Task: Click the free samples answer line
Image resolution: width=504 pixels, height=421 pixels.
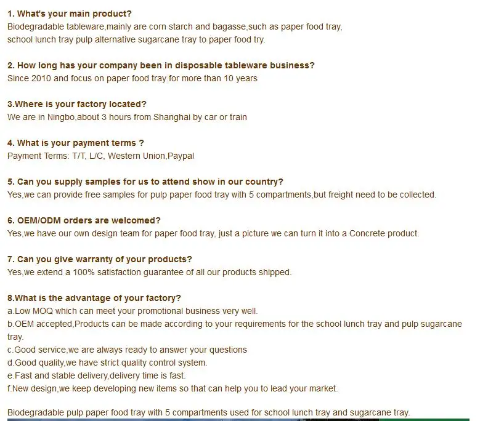Action: point(221,194)
